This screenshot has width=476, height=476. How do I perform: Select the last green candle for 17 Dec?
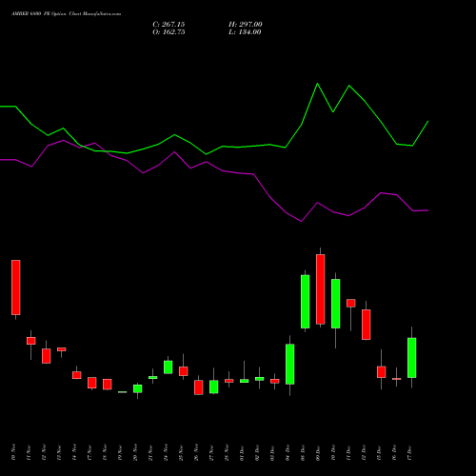412,358
